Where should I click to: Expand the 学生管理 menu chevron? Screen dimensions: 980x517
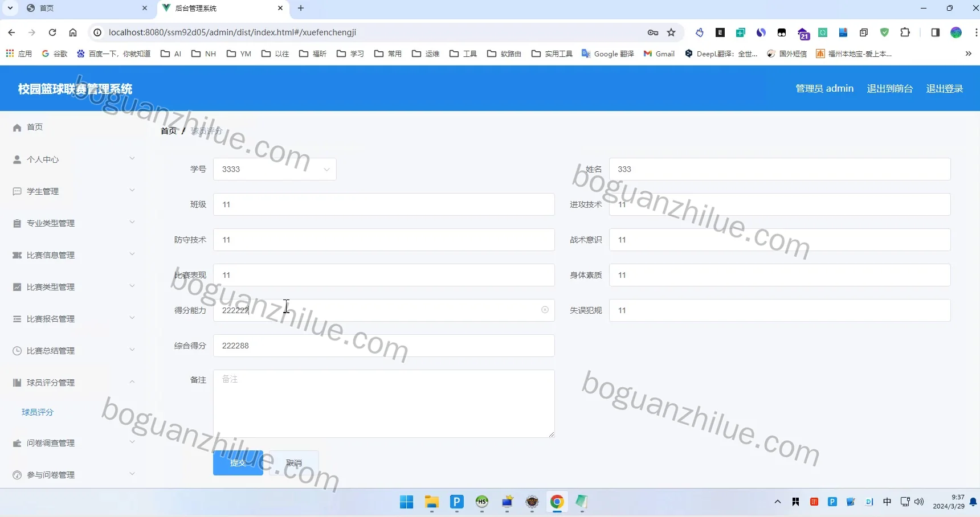click(x=132, y=190)
